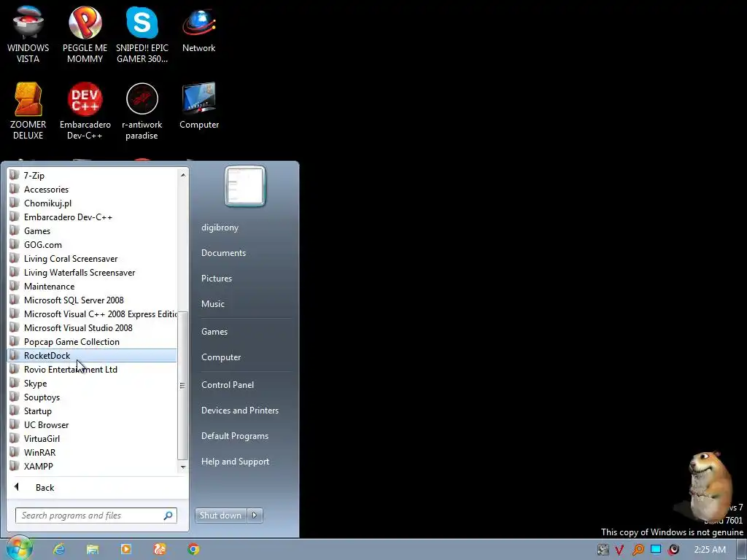The width and height of the screenshot is (747, 560).
Task: Expand the Maintenance folder
Action: (x=93, y=286)
